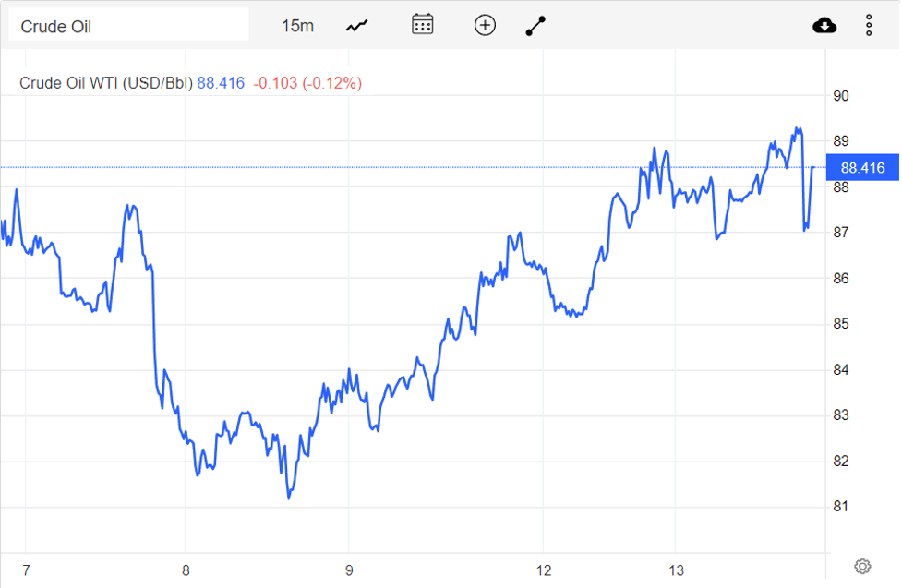Click the date label 8 on the x-axis
The image size is (902, 588).
click(186, 570)
